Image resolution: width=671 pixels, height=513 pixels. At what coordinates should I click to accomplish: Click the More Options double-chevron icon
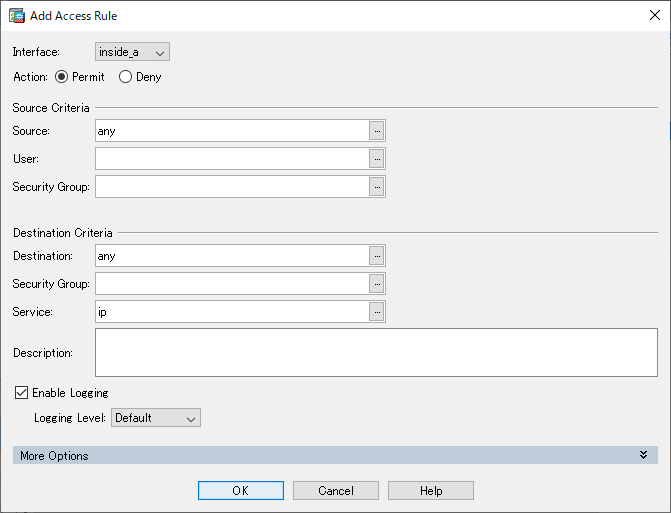coord(643,455)
